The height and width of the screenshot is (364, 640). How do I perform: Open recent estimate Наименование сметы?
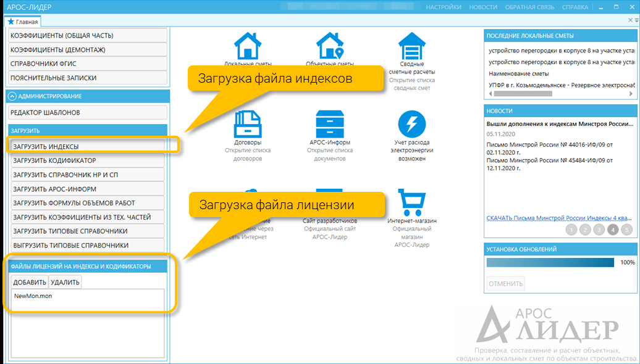click(x=519, y=74)
